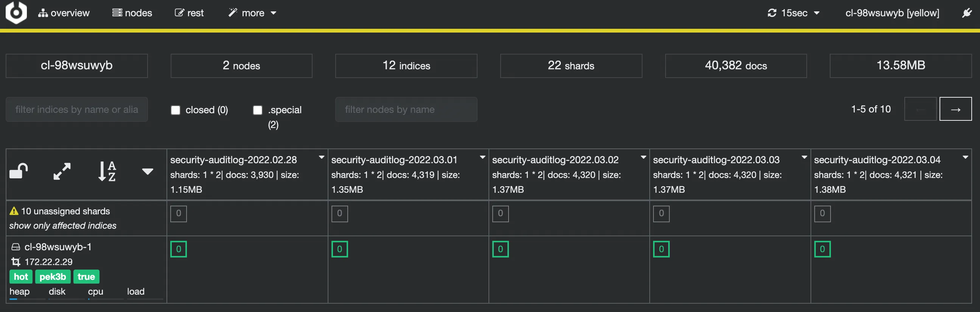Click the warning triangle for unassigned shards
This screenshot has width=980, height=312.
point(14,211)
